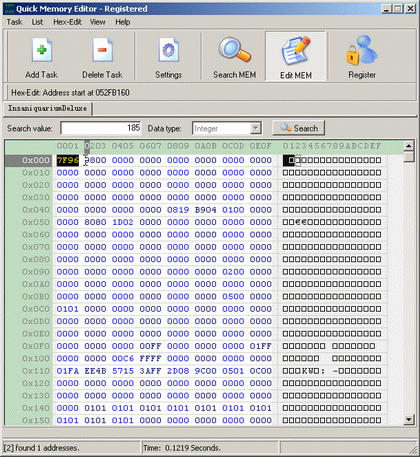Open the Task menu
The width and height of the screenshot is (420, 457).
coord(14,22)
